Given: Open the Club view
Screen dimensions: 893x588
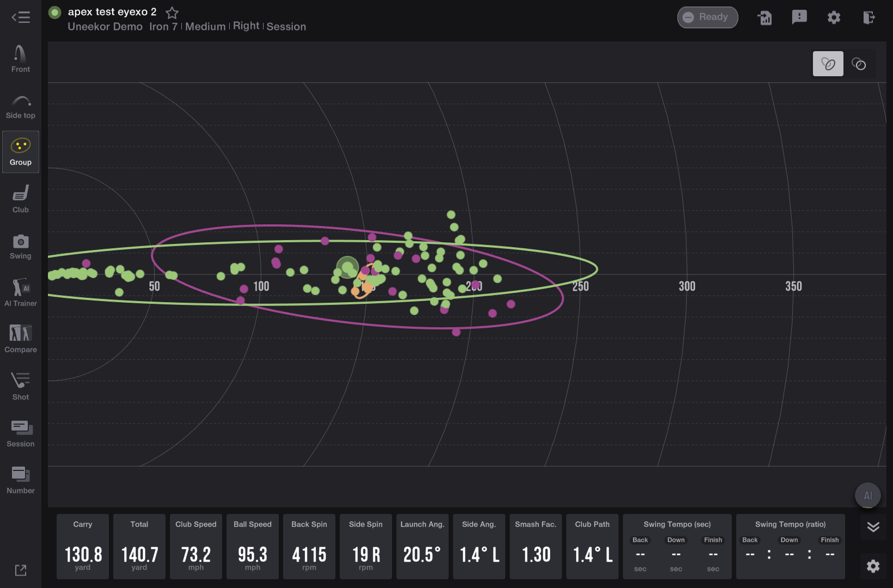Looking at the screenshot, I should [x=21, y=199].
